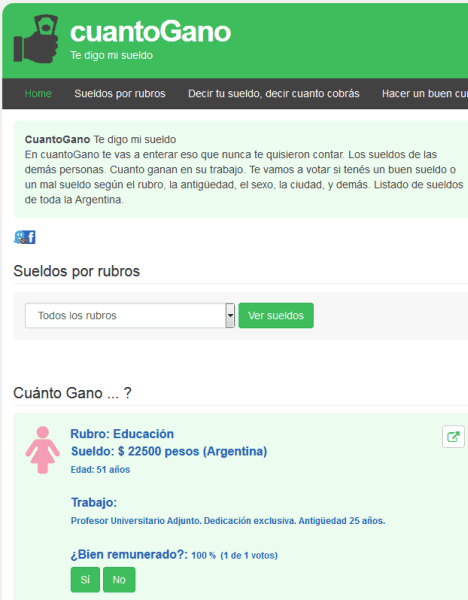Open the Hacer un buen cu... menu item
Viewport: 468px width, 600px height.
[x=425, y=93]
